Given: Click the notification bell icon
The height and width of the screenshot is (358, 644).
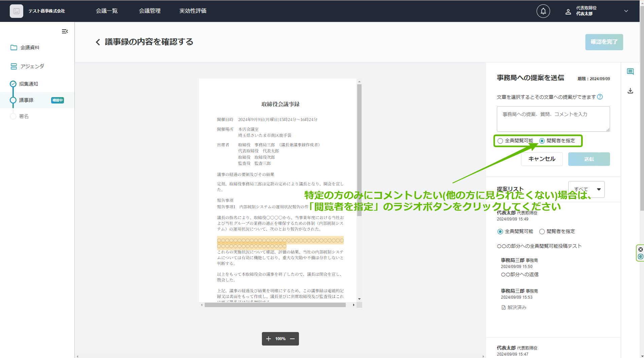Looking at the screenshot, I should tap(543, 11).
